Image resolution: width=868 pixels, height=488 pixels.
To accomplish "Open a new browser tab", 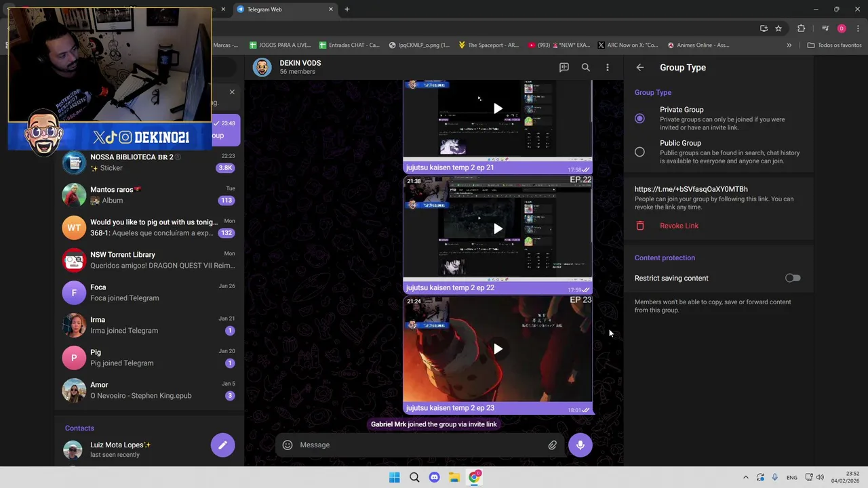I will click(x=347, y=9).
